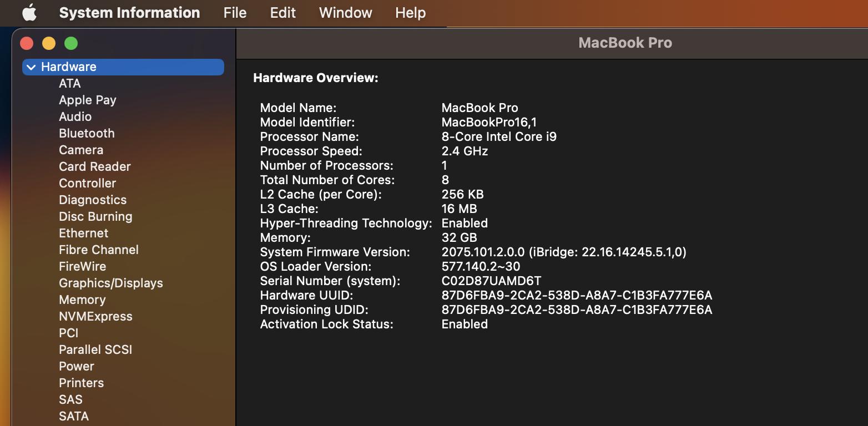Click the Total Number of Cores value 8

(x=445, y=180)
